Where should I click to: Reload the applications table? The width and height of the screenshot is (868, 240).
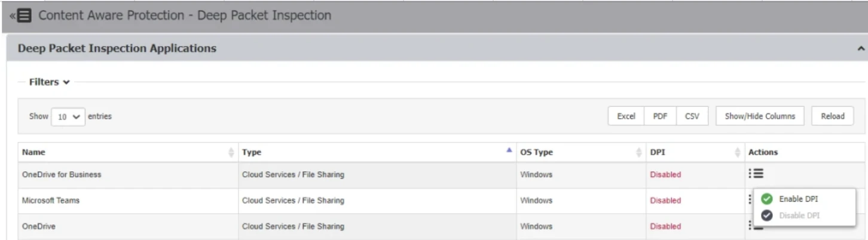(833, 116)
